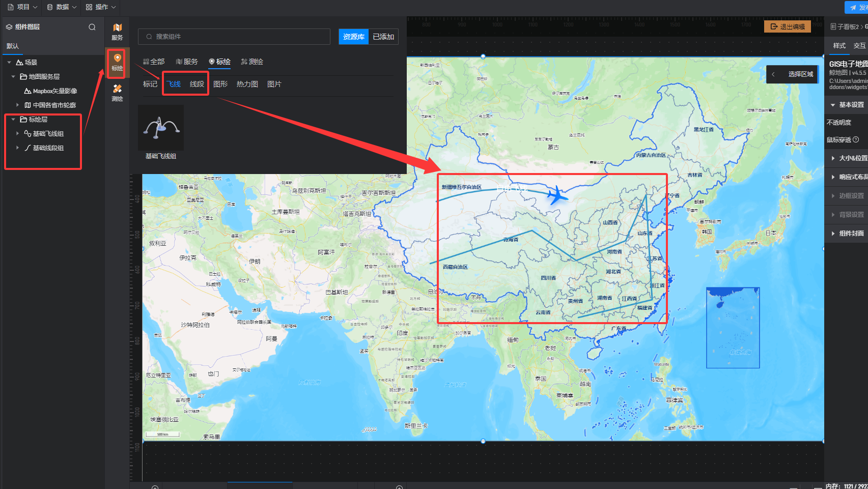Select the Mapbox矢量影像 layer
The height and width of the screenshot is (489, 868).
pos(55,91)
